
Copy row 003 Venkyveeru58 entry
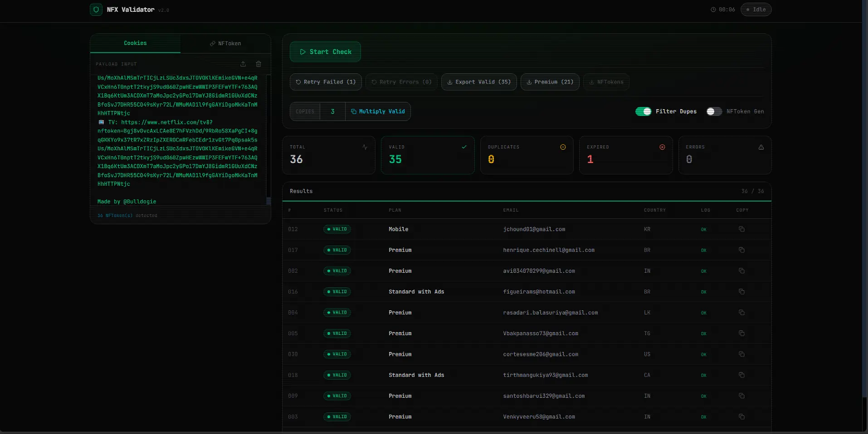(741, 417)
